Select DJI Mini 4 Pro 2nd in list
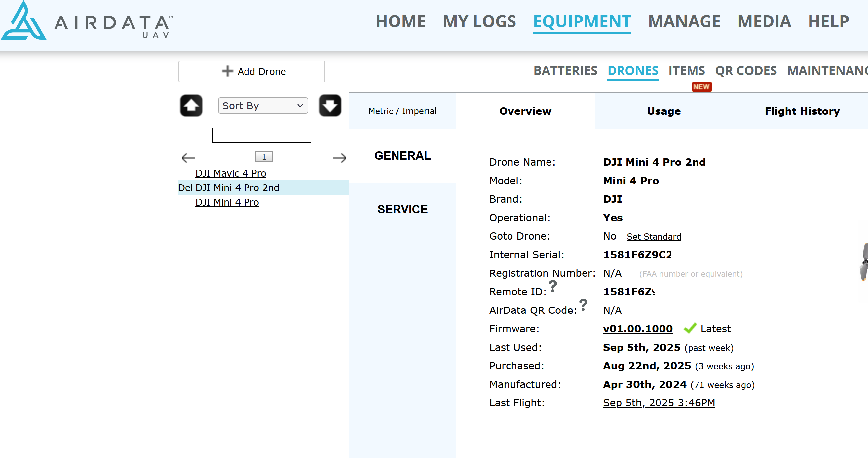Viewport: 868px width, 458px height. coord(237,187)
